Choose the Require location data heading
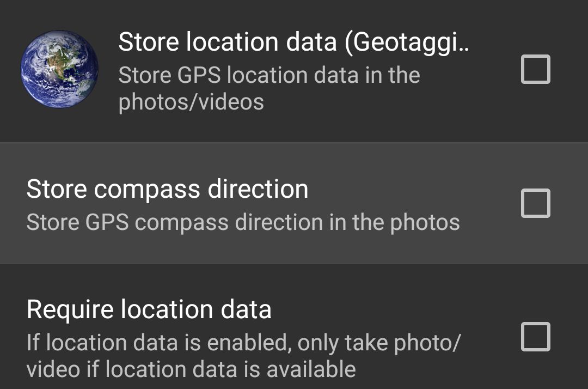This screenshot has height=389, width=588. (149, 309)
